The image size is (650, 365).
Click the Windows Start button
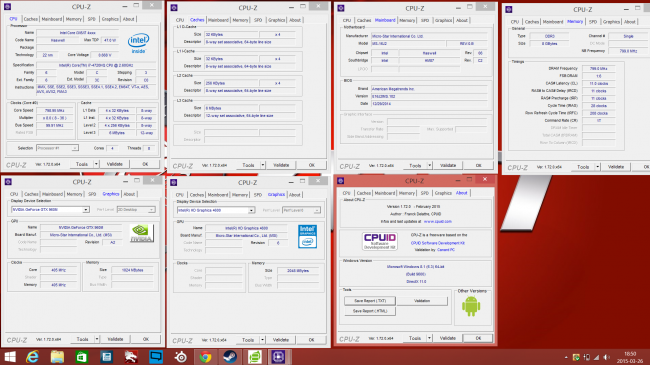pos(10,357)
